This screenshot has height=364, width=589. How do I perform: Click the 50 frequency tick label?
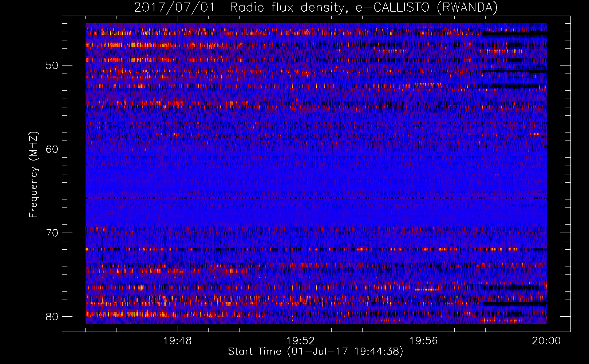[x=52, y=66]
